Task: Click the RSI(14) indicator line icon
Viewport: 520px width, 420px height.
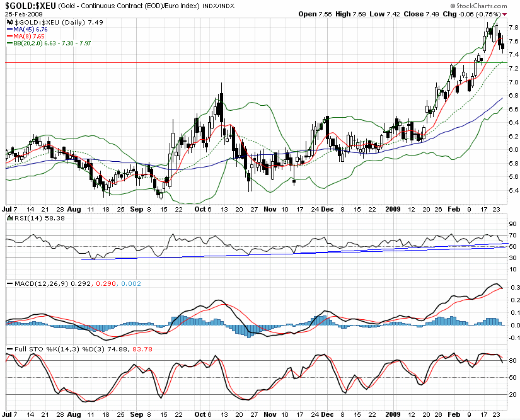Action: click(9, 218)
